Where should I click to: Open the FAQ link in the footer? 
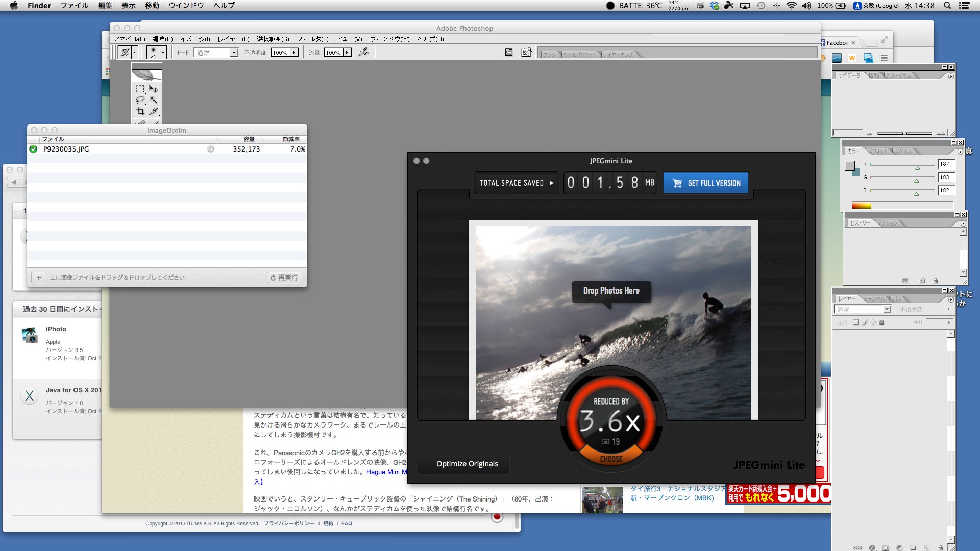347,523
